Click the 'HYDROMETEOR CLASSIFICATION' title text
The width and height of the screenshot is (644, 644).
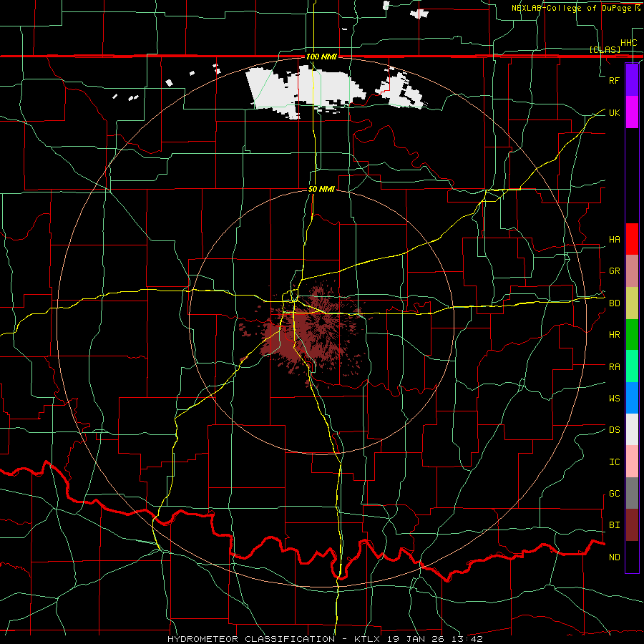coord(251,639)
